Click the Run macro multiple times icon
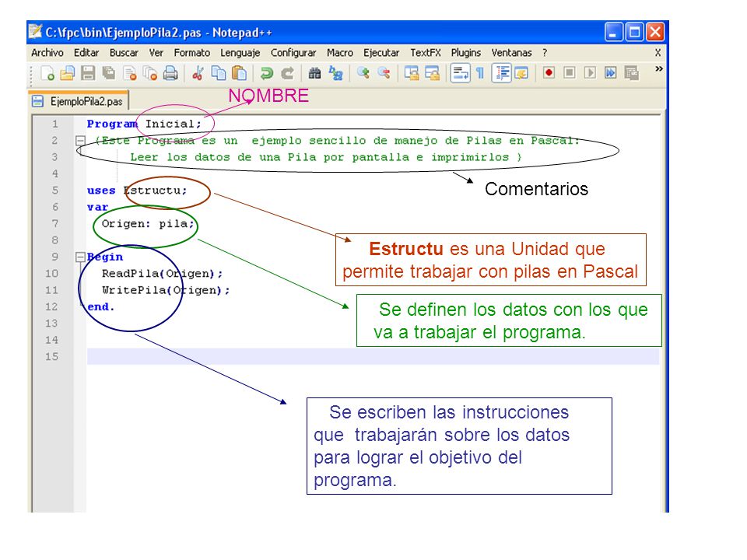Screen dimensions: 747x560 click(x=610, y=73)
